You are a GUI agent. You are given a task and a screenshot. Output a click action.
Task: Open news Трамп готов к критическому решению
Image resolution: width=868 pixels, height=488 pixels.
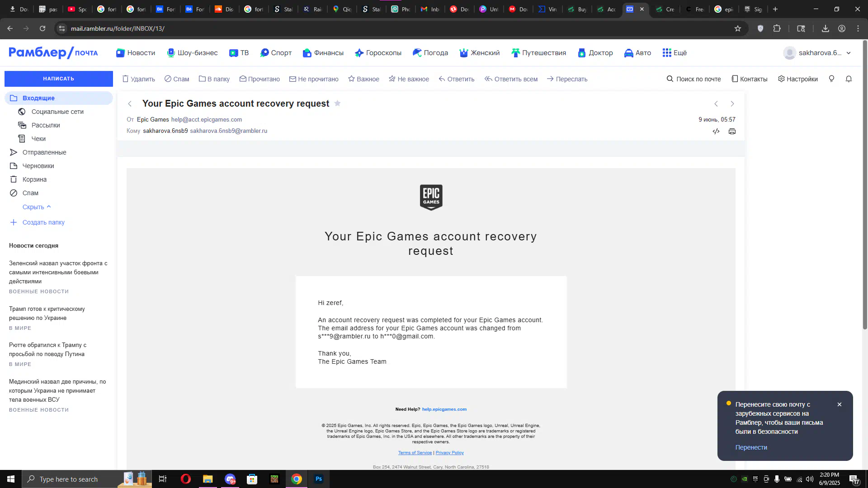47,313
